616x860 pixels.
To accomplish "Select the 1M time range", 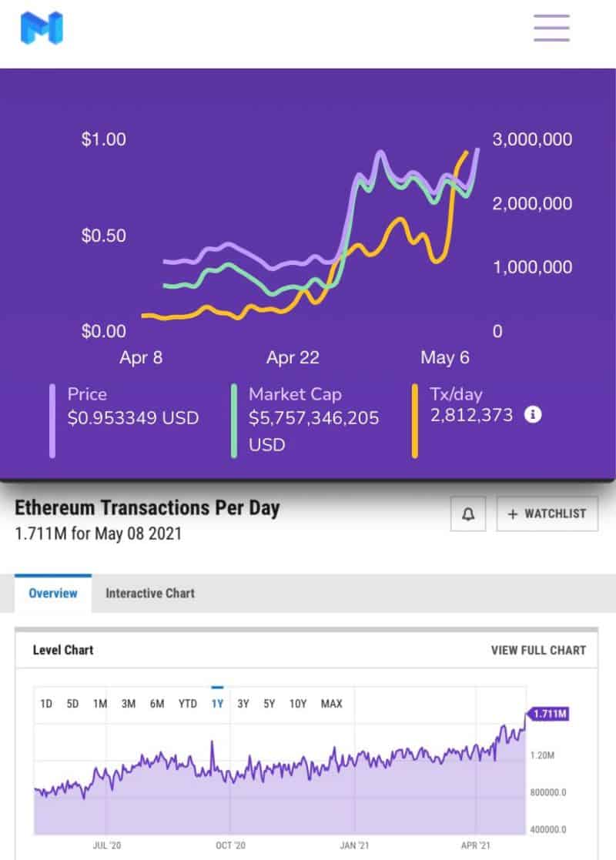I will pos(100,704).
